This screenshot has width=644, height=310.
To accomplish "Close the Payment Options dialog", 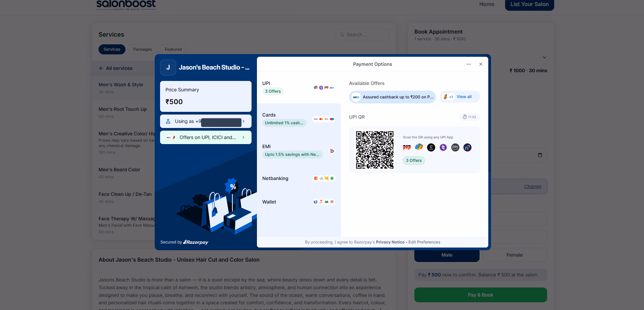I will (481, 64).
